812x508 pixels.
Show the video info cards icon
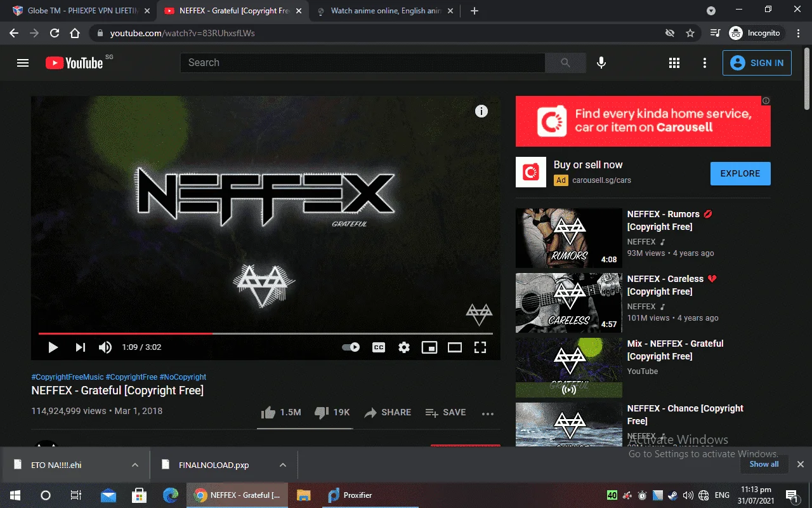click(481, 111)
